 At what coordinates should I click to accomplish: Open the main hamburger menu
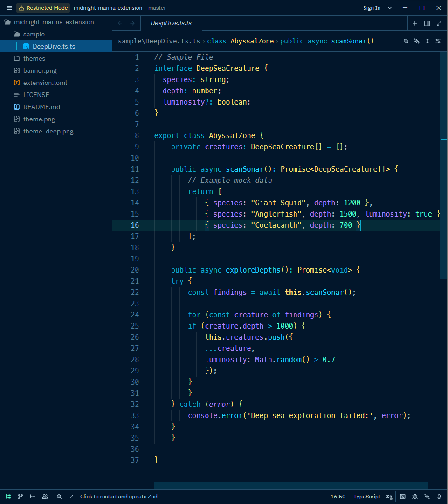tap(9, 8)
